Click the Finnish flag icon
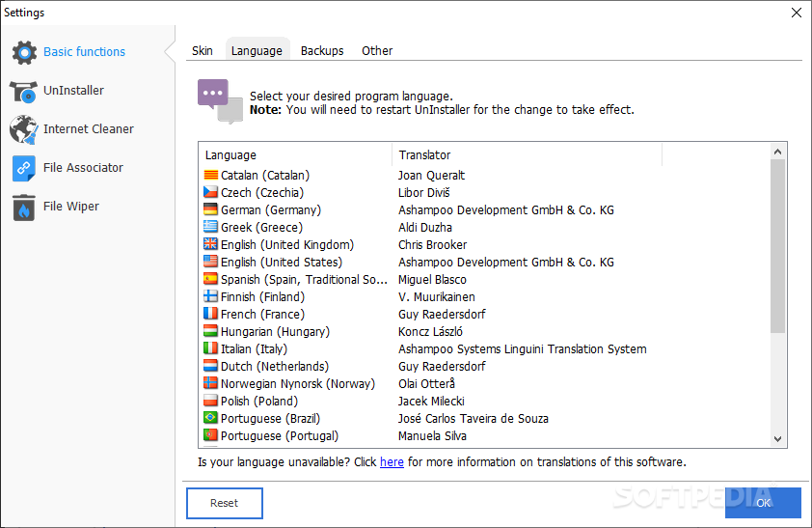Viewport: 812px width, 528px height. 210,296
